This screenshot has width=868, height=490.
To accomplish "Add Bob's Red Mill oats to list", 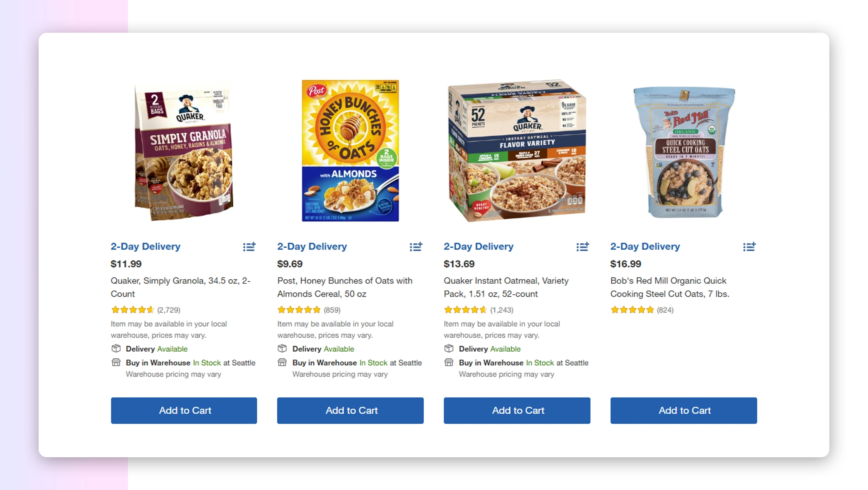I will [x=749, y=247].
